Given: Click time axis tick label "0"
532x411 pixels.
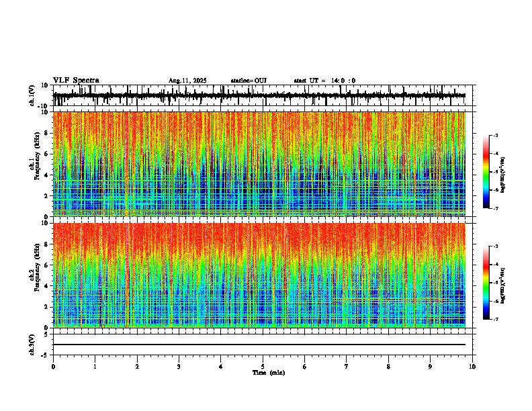Looking at the screenshot, I should coord(53,367).
